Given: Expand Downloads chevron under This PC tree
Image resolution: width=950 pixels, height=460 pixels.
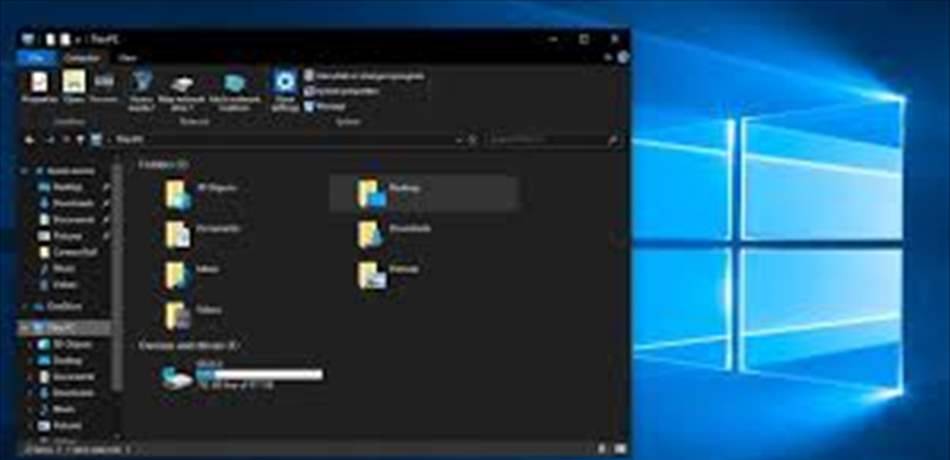Looking at the screenshot, I should [x=32, y=393].
